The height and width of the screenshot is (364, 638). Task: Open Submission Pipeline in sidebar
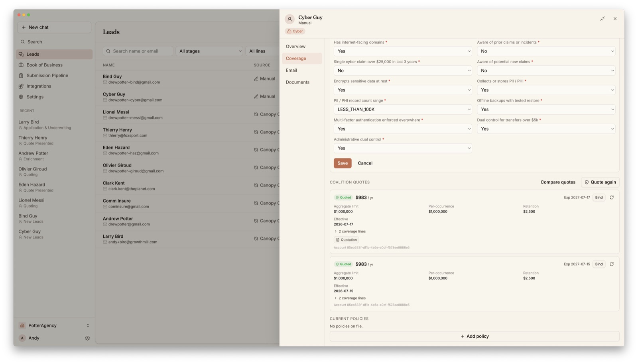[x=54, y=76]
